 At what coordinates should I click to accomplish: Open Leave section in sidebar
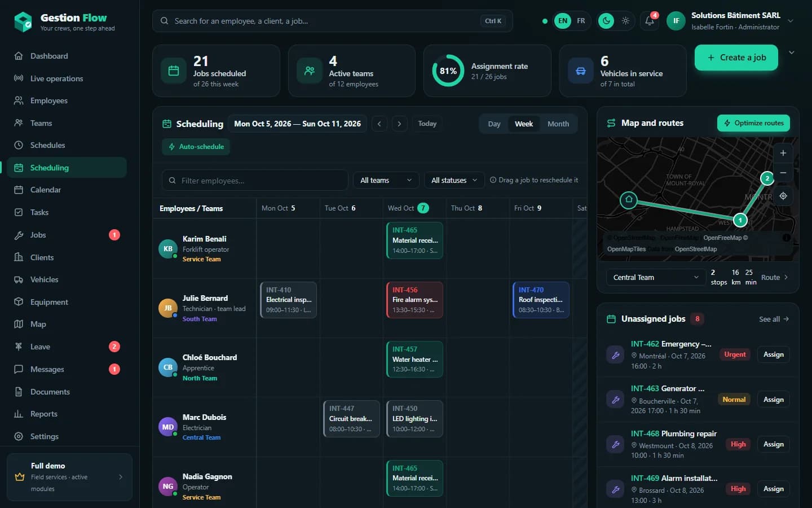[67, 347]
